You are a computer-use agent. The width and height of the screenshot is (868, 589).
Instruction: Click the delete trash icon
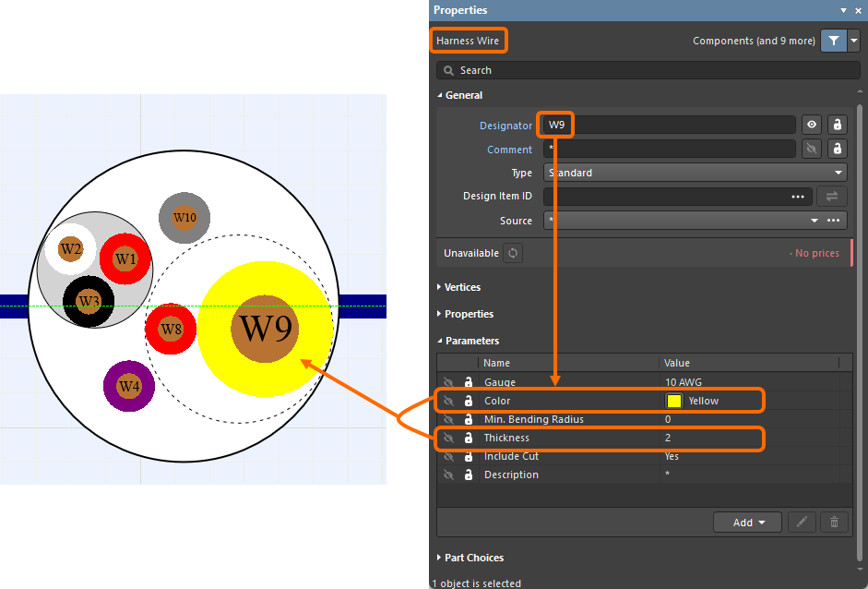[x=834, y=522]
